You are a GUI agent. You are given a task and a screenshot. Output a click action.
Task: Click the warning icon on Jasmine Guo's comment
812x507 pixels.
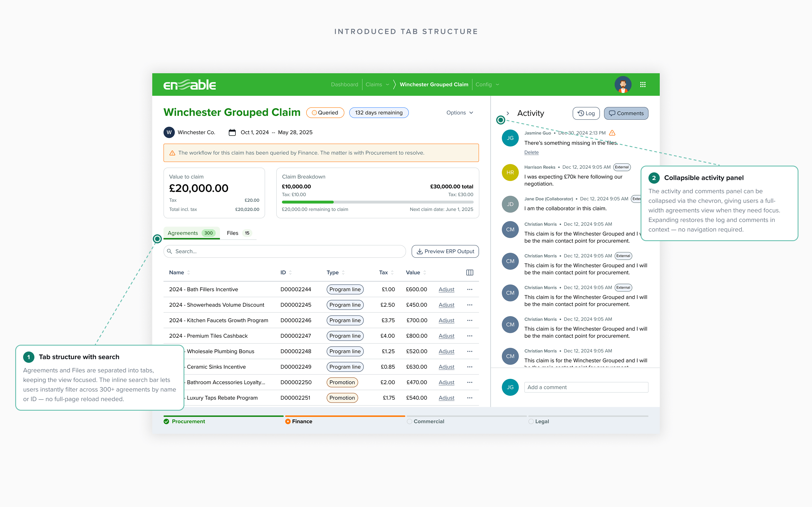(x=613, y=133)
